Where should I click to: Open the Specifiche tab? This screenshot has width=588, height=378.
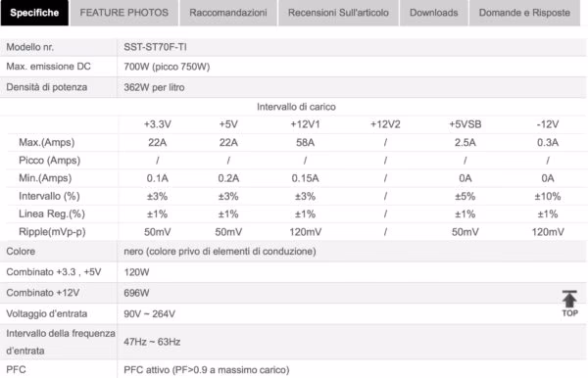point(34,13)
